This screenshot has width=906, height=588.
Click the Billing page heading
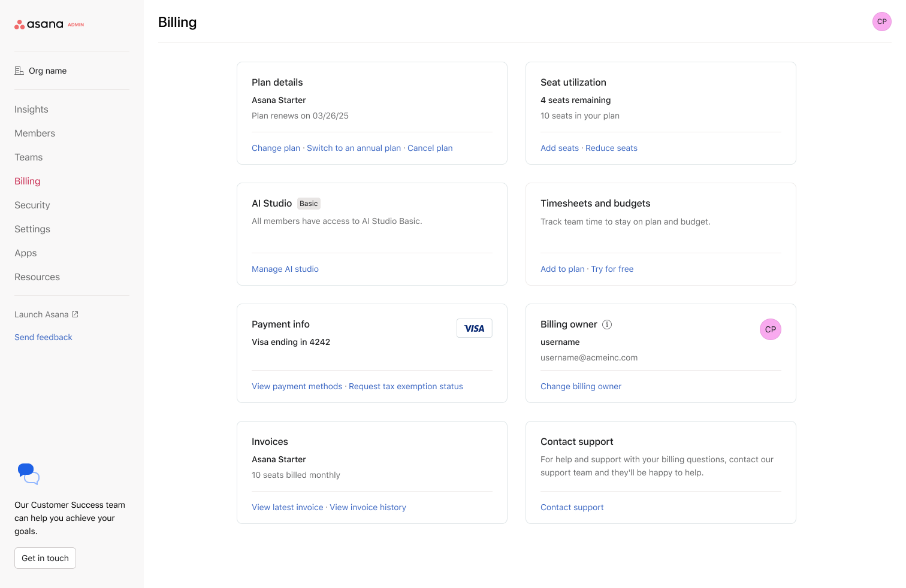tap(177, 22)
